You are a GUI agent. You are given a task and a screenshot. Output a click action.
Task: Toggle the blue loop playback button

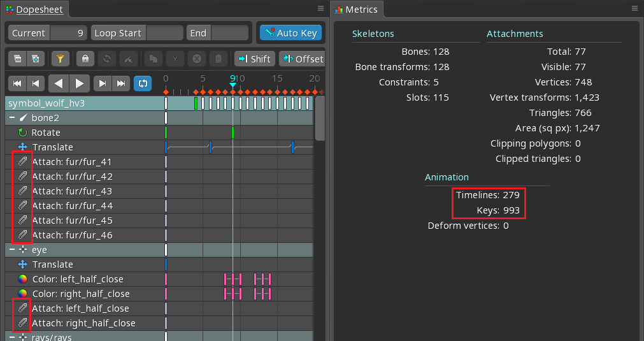[x=143, y=83]
